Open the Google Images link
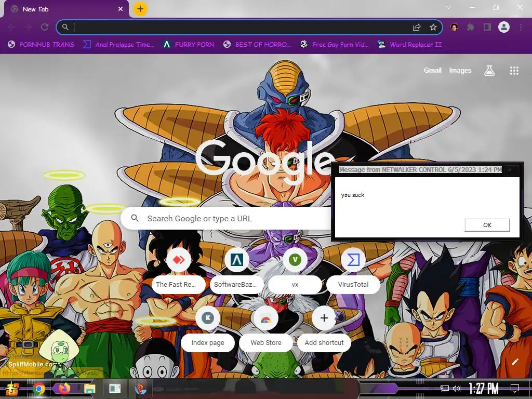532x399 pixels. pos(460,71)
